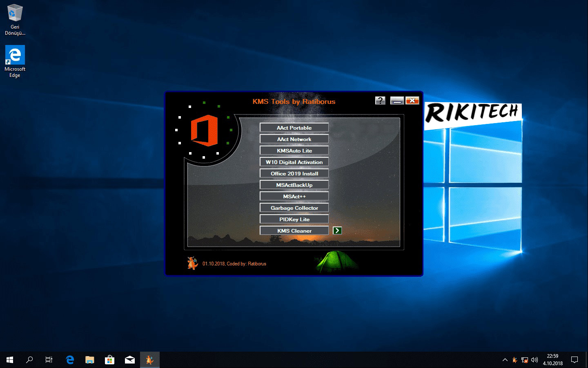Viewport: 588px width, 368px height.
Task: Launch PIDKey Lite
Action: pyautogui.click(x=294, y=219)
